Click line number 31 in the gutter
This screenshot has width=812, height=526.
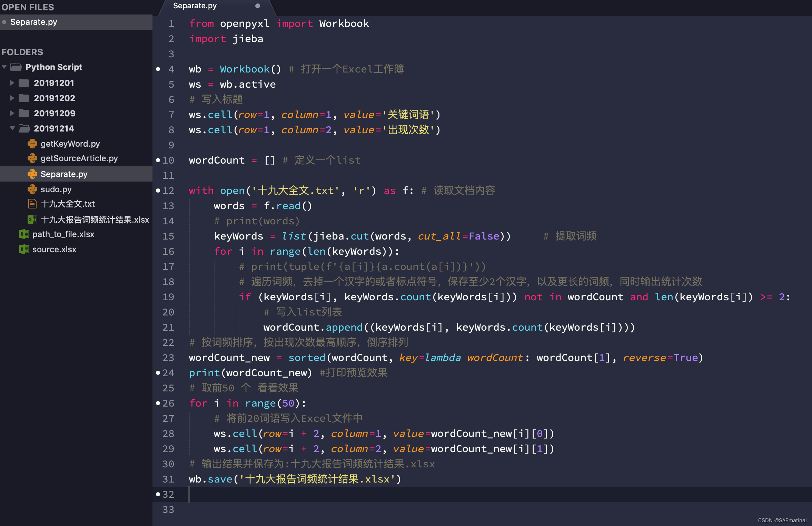click(x=169, y=479)
